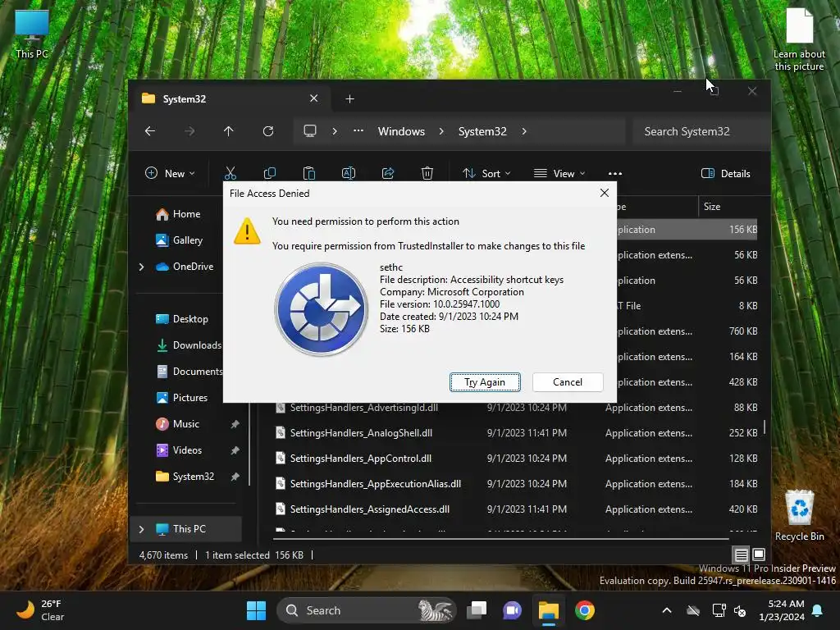Click Try Again button

pos(485,382)
